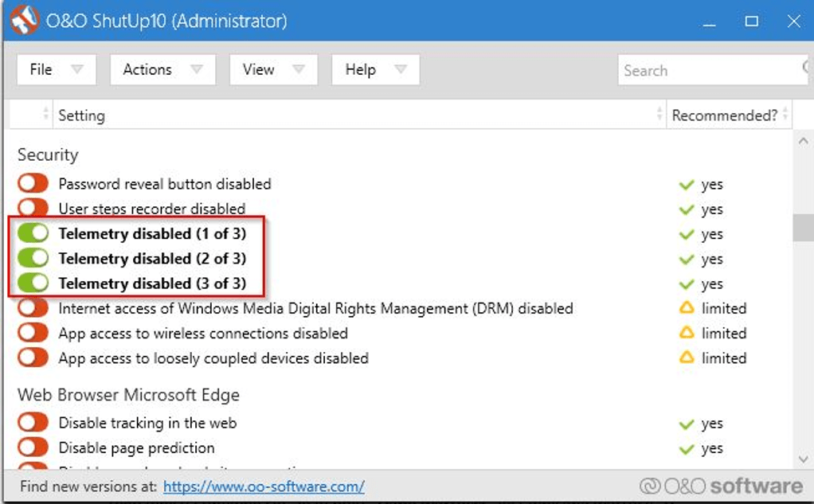This screenshot has width=814, height=504.
Task: Enable Disable tracking in the web switch
Action: (x=33, y=423)
